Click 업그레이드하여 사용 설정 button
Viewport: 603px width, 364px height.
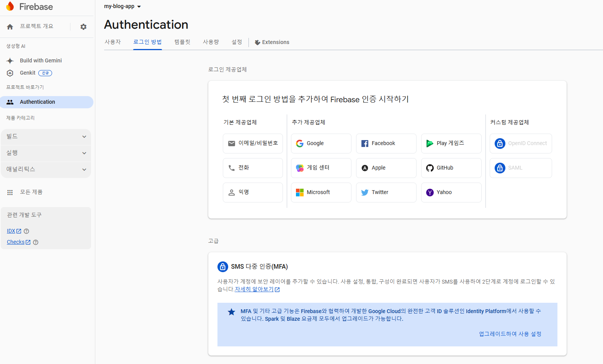pyautogui.click(x=510, y=334)
